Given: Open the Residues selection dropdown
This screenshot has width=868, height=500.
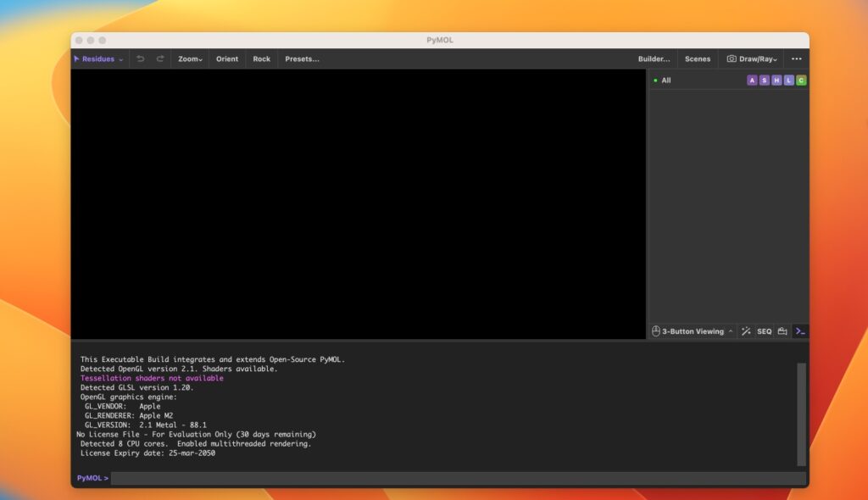Looking at the screenshot, I should [x=98, y=58].
